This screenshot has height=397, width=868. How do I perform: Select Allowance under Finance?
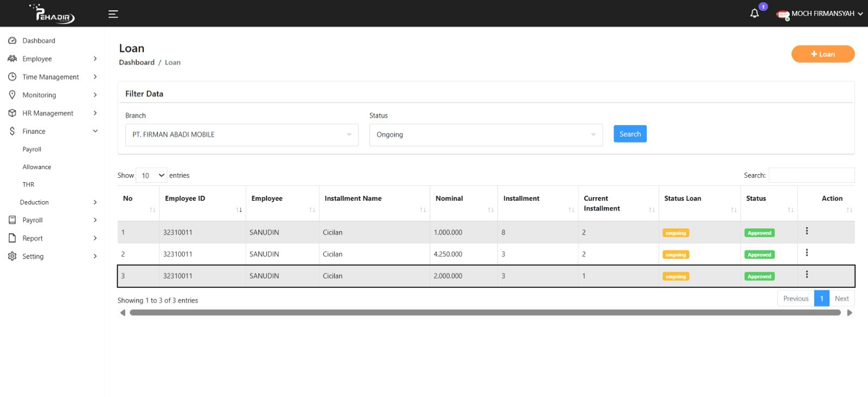point(37,167)
